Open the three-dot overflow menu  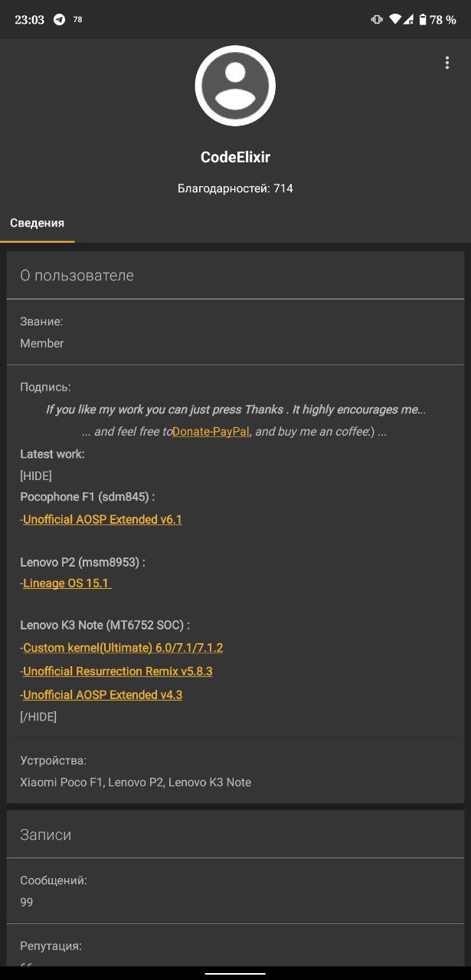click(x=447, y=63)
